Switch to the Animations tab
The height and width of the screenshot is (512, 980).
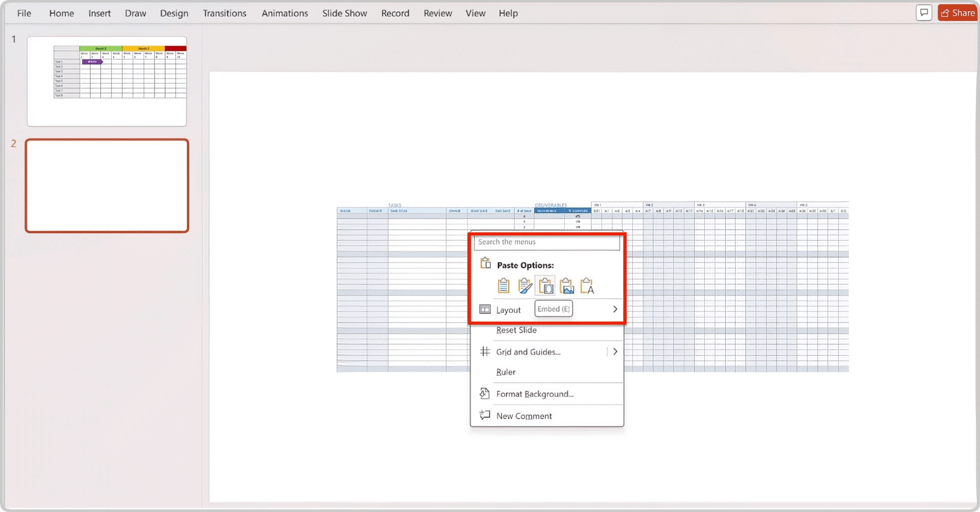(284, 13)
